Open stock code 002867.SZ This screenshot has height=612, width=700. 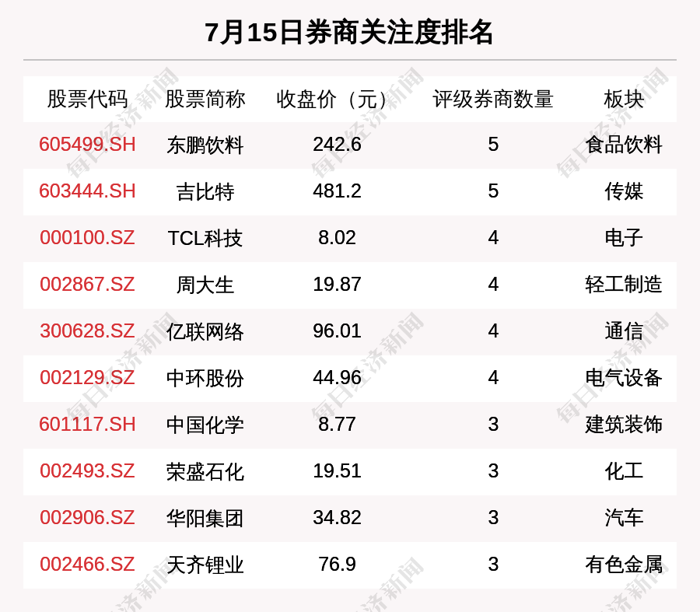point(87,285)
